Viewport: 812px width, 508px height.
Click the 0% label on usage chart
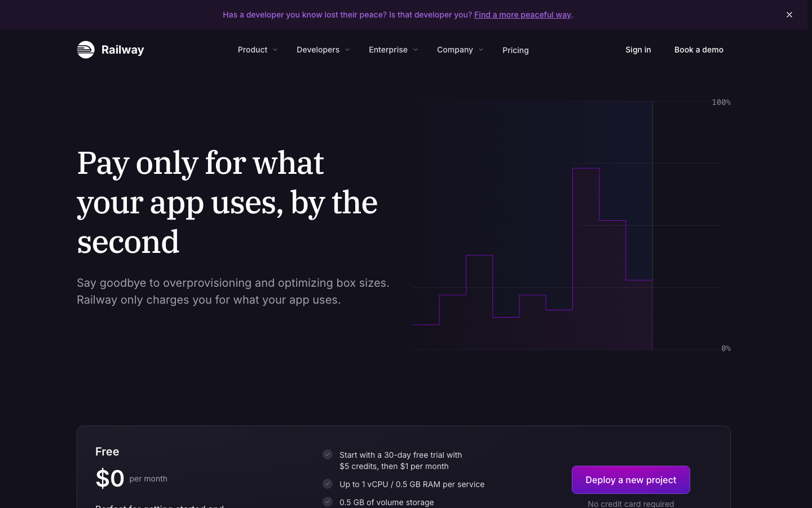click(x=726, y=348)
